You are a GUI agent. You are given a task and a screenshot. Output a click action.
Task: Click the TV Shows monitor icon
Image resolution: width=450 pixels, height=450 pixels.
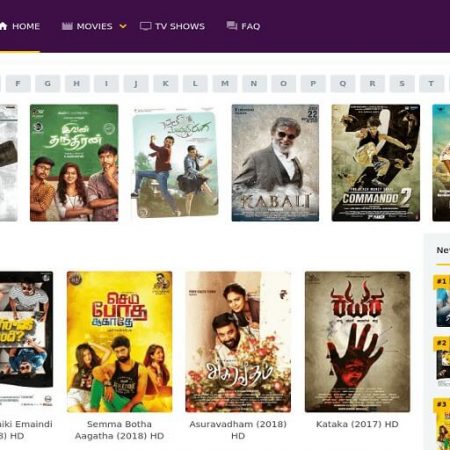coord(145,26)
